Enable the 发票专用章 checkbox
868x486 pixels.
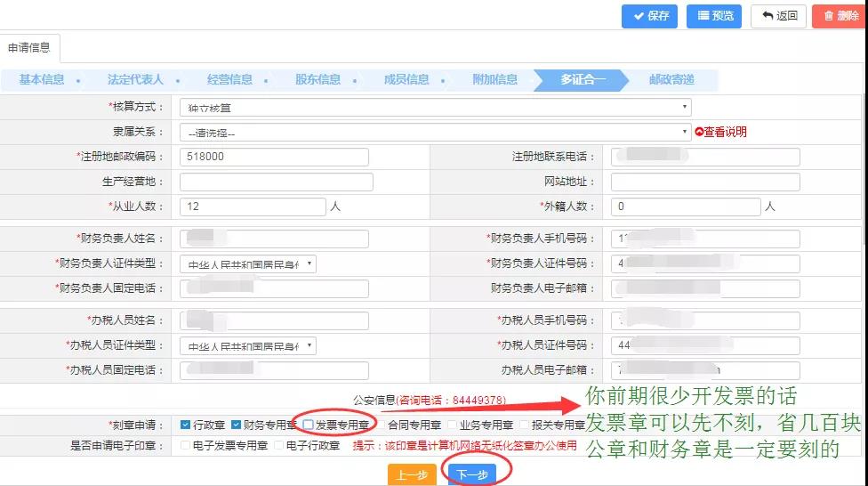click(x=309, y=425)
